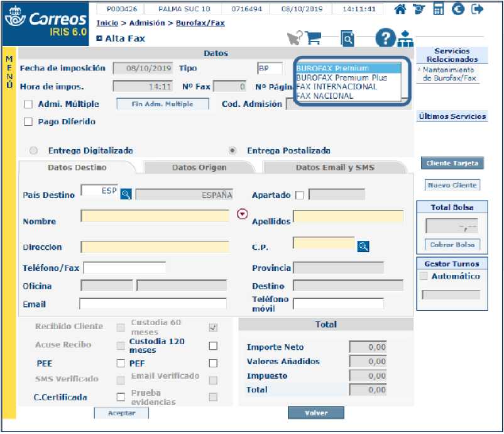Click into the Email input field
The height and width of the screenshot is (434, 504).
point(153,304)
